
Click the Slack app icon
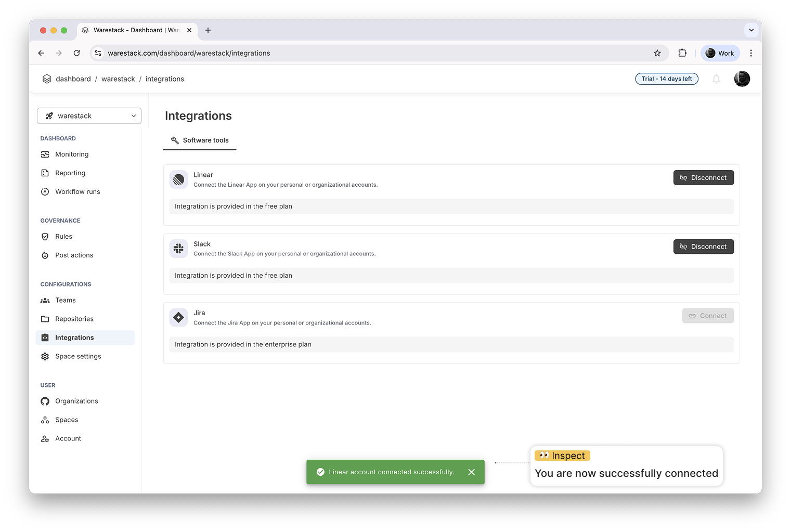(178, 249)
